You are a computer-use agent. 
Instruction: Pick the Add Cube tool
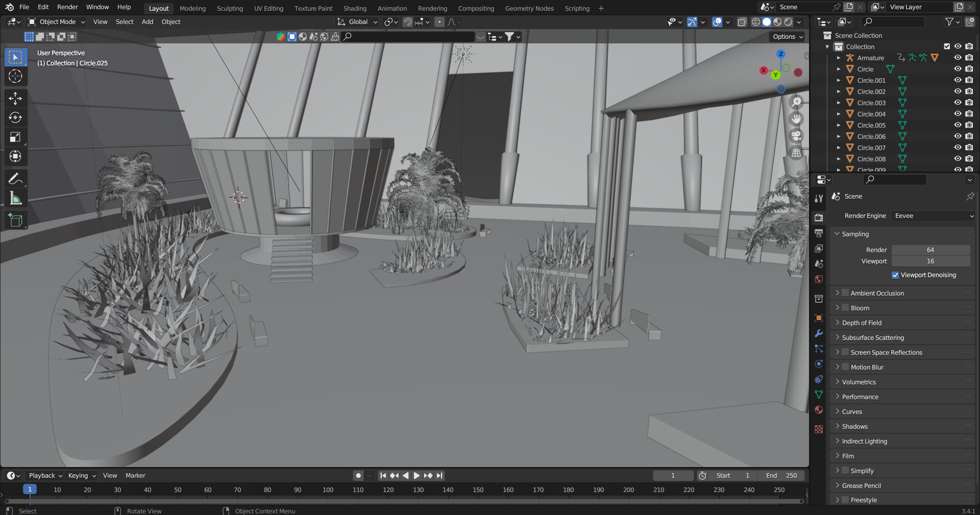(15, 220)
